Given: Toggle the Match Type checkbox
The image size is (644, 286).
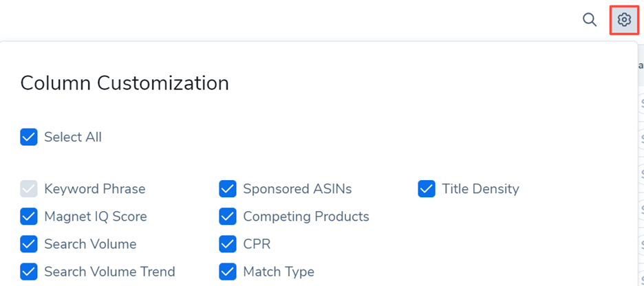Looking at the screenshot, I should tap(228, 272).
